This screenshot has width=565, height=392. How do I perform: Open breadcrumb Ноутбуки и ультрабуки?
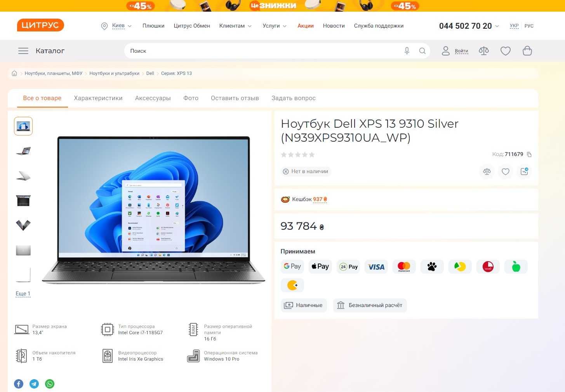(114, 73)
